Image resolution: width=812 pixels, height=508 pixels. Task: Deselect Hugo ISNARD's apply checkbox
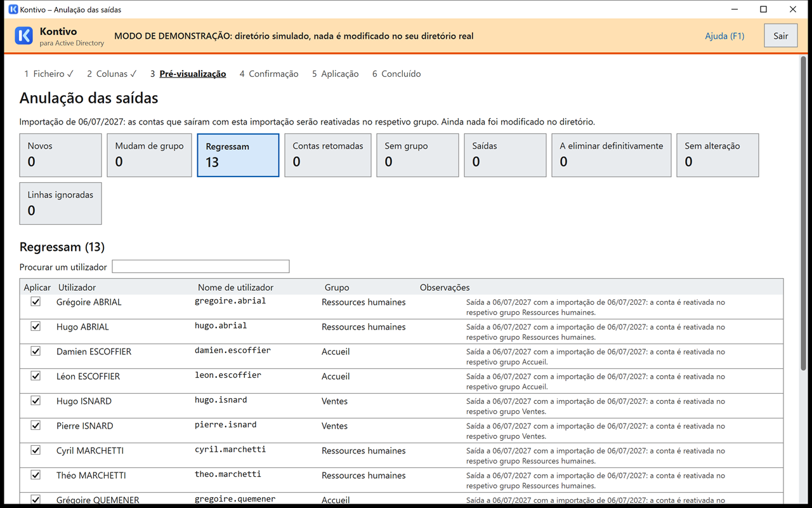(x=36, y=401)
